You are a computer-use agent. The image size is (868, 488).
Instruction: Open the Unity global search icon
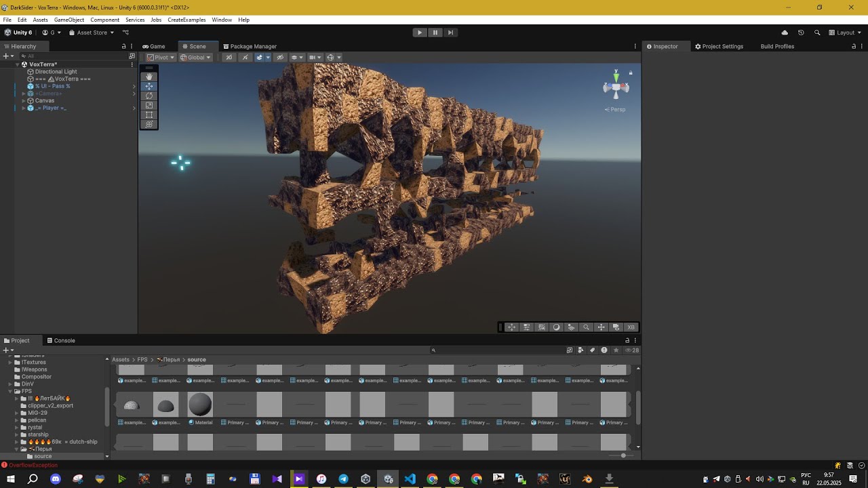(x=817, y=33)
